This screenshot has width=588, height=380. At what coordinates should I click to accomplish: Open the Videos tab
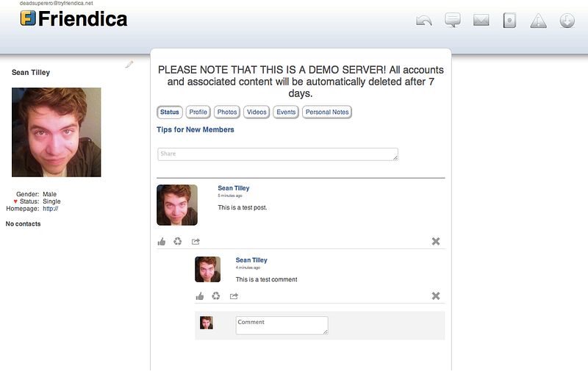pyautogui.click(x=257, y=112)
